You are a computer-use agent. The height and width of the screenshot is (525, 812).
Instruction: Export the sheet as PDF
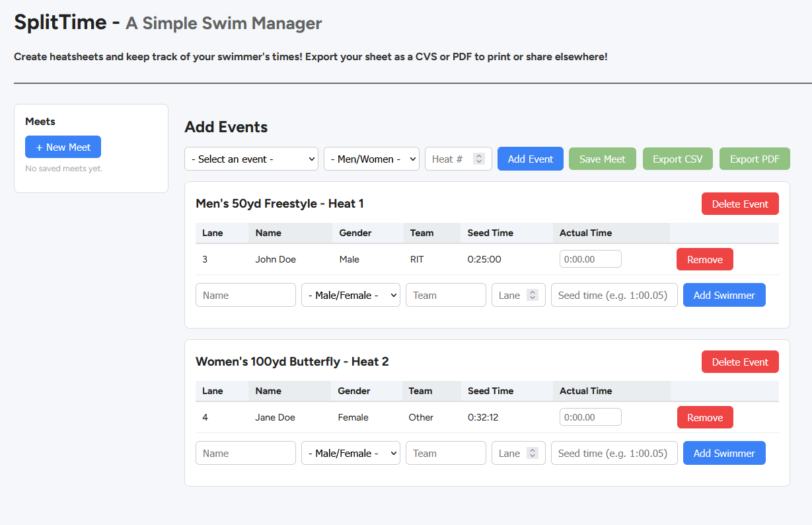755,159
